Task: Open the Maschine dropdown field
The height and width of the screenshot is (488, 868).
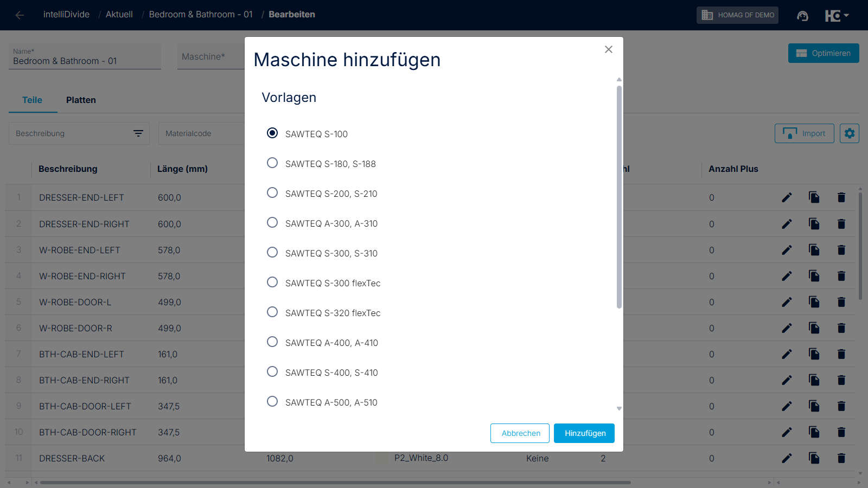Action: (211, 56)
